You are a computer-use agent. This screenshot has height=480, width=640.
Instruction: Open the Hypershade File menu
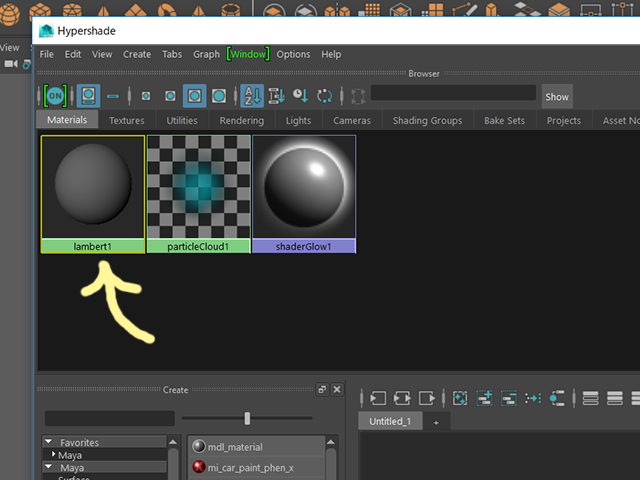coord(47,54)
